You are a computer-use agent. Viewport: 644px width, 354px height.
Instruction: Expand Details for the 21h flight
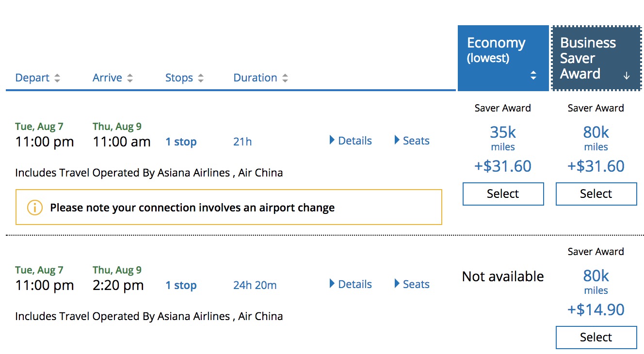point(351,141)
